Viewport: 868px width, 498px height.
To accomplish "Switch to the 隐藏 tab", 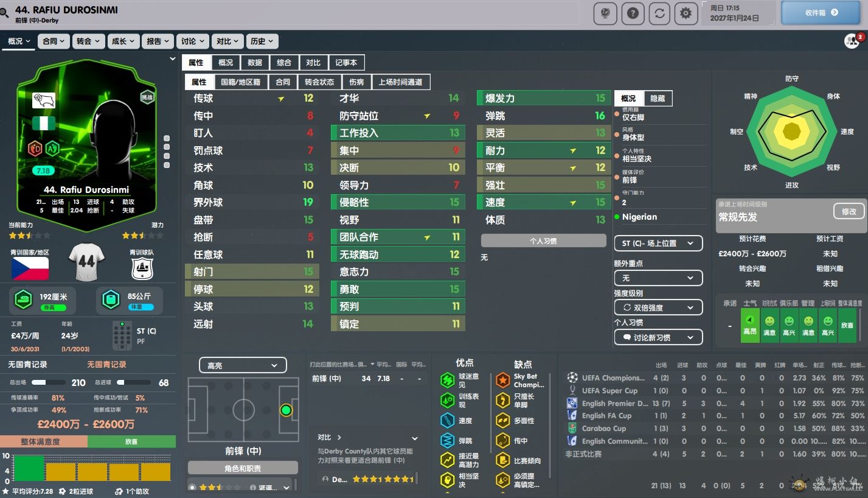I will click(x=658, y=98).
